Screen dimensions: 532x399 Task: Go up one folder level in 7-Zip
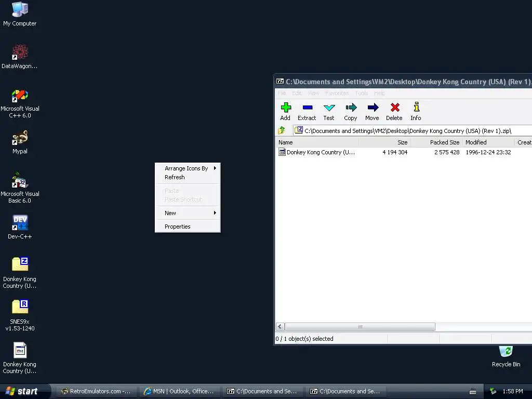point(282,130)
